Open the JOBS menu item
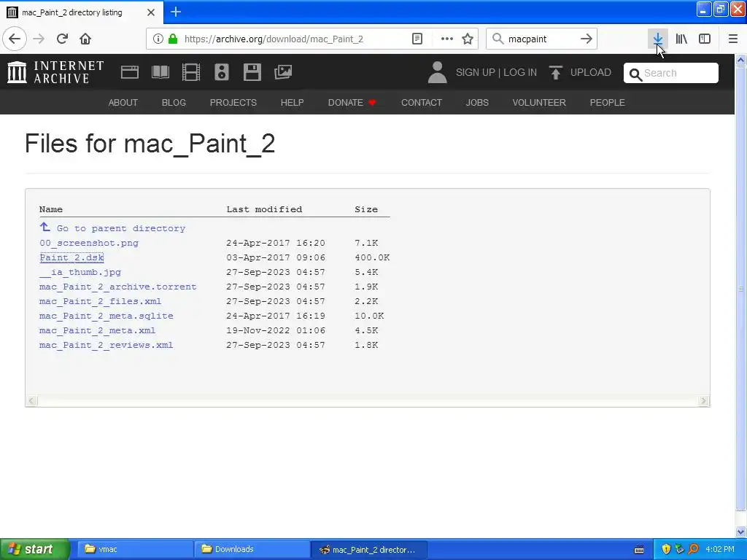This screenshot has height=560, width=747. 477,102
